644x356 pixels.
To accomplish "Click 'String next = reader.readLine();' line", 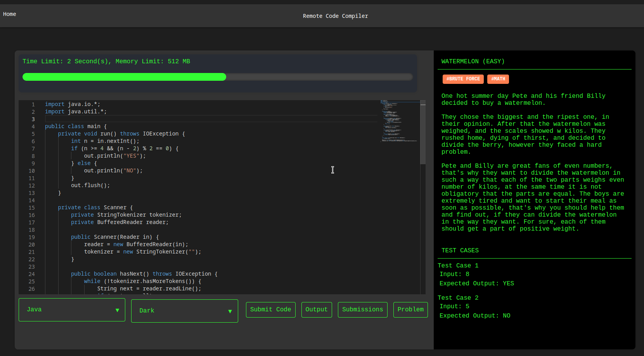I will [149, 289].
